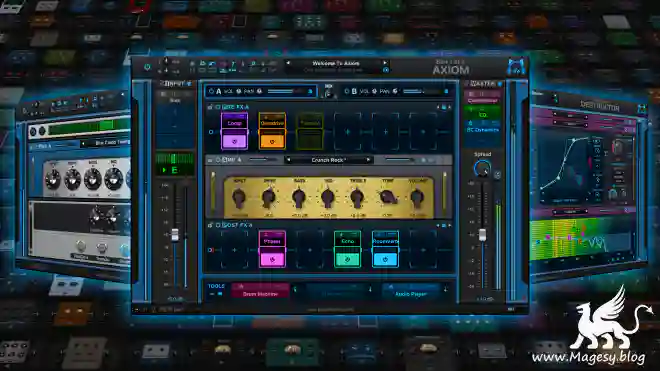Open the Audio Player tool
Screen dimensions: 660x371
tap(411, 290)
